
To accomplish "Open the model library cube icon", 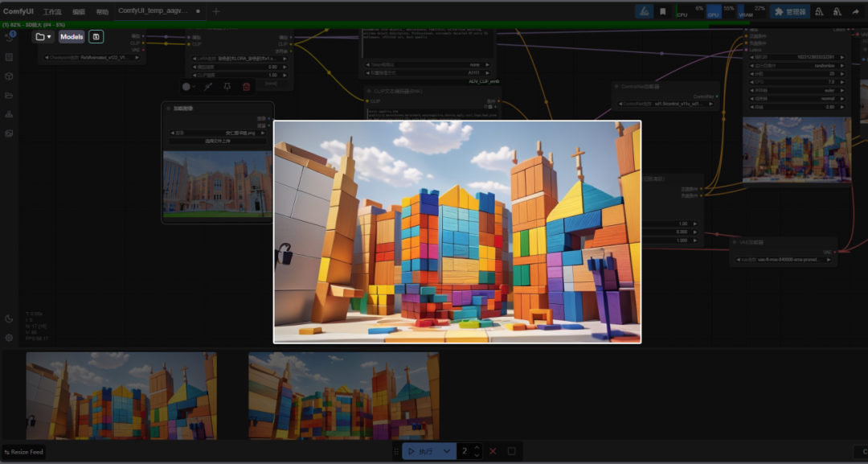I will [x=9, y=76].
